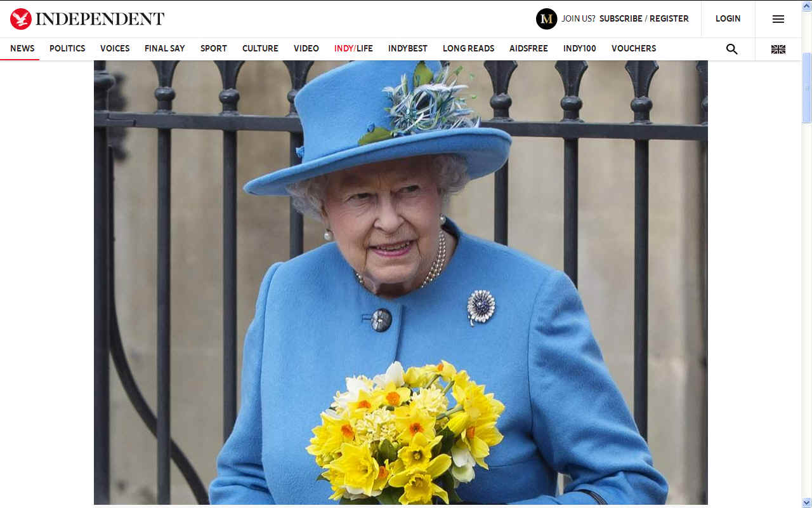Select the UK flag edition icon
The width and height of the screenshot is (812, 508).
pos(778,49)
